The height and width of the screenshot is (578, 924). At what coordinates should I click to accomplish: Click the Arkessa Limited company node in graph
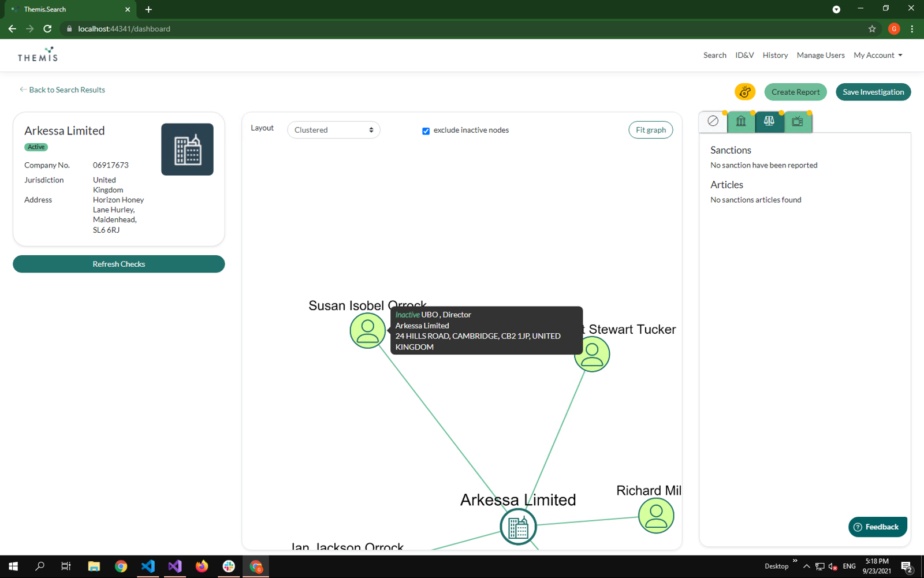[x=518, y=527]
